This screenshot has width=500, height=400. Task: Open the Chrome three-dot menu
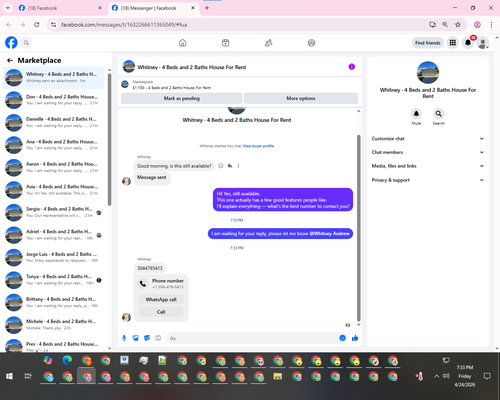(x=491, y=25)
